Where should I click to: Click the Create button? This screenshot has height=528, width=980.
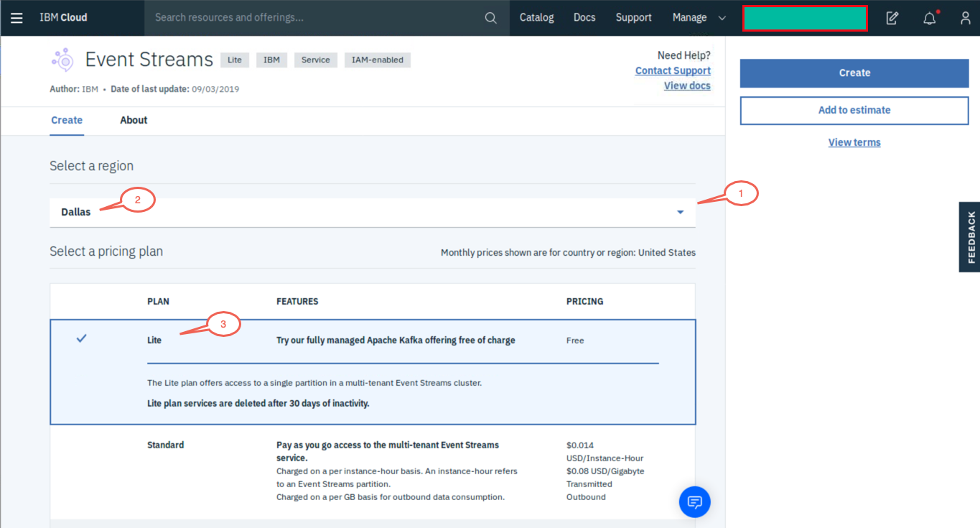pos(854,73)
